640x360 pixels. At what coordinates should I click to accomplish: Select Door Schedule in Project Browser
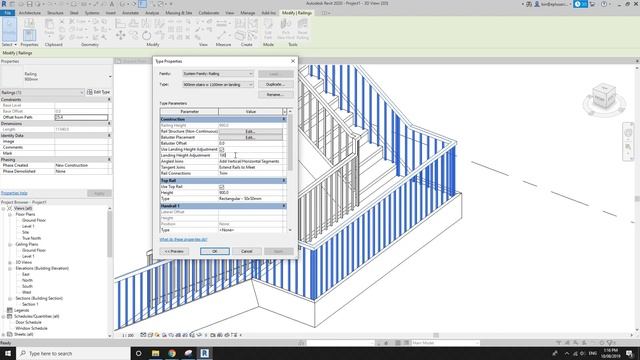(x=28, y=322)
